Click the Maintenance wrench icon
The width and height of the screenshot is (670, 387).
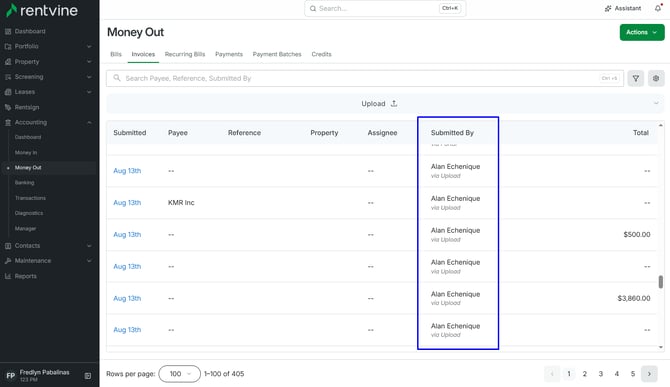[8, 261]
